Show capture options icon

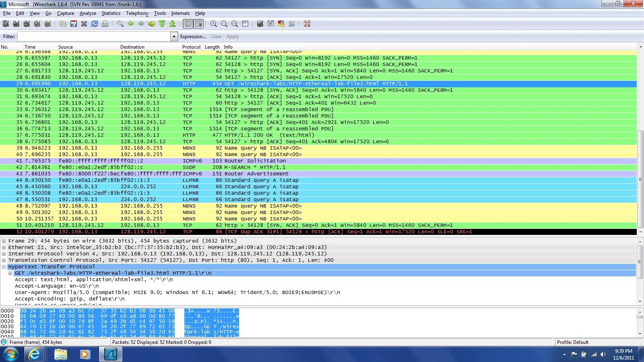tap(16, 24)
